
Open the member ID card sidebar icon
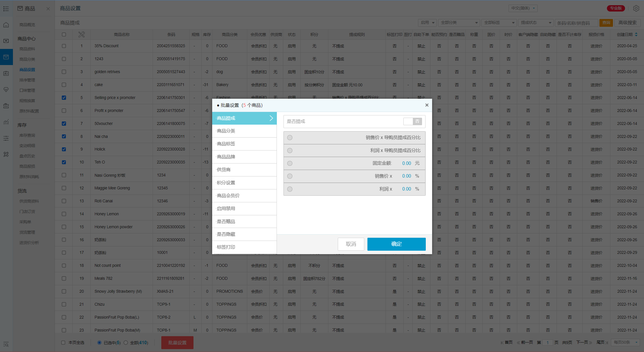[x=6, y=73]
